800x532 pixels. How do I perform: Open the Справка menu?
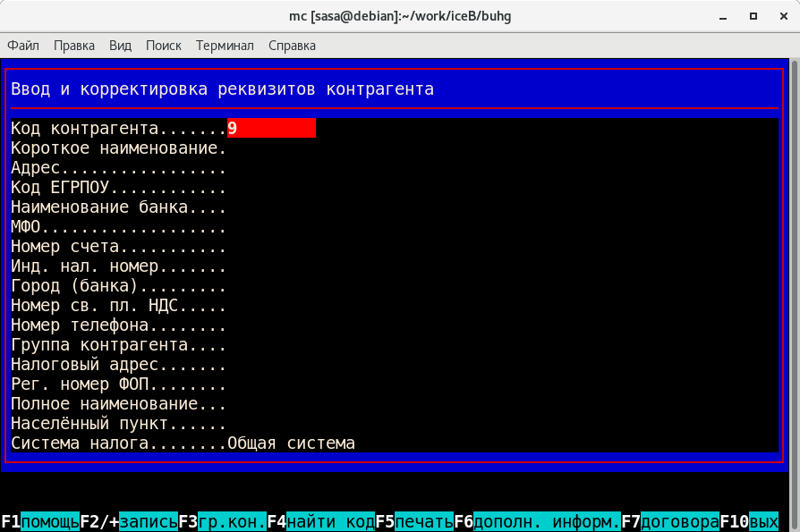point(292,45)
